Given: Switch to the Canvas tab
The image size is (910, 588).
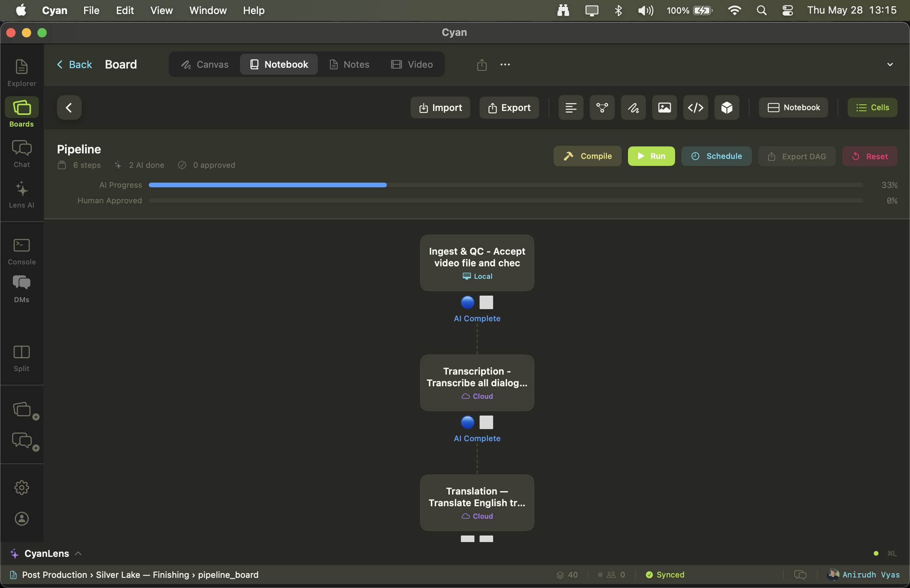Looking at the screenshot, I should coord(205,65).
